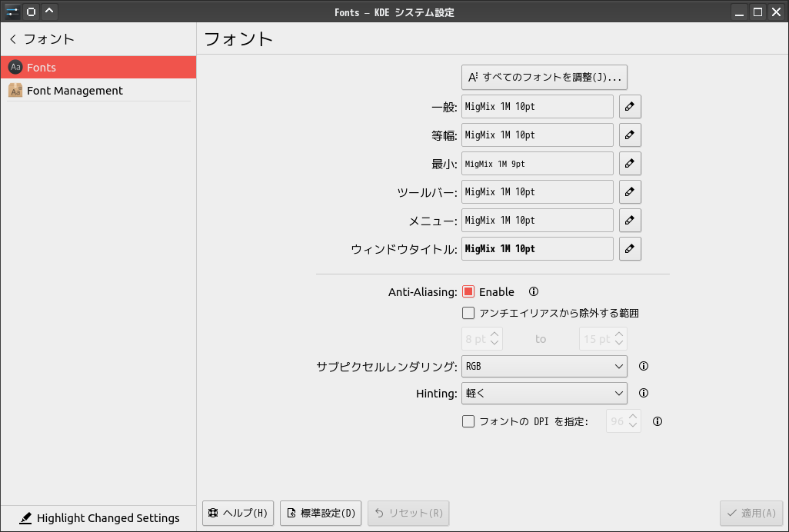Image resolution: width=789 pixels, height=532 pixels.
Task: Click the 標準設定(D) defaults button
Action: (x=321, y=513)
